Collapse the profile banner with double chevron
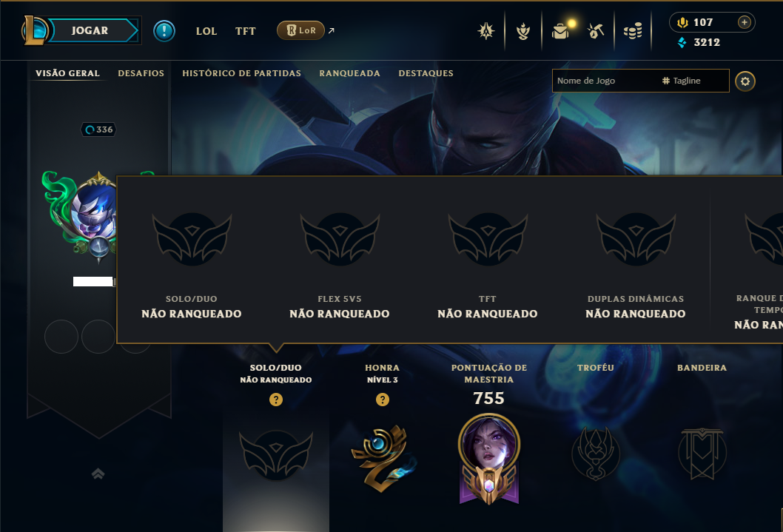 [x=98, y=474]
